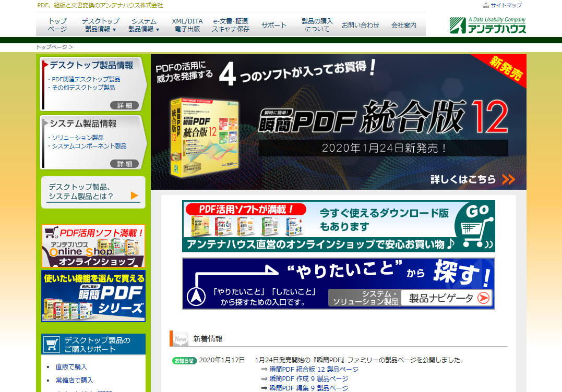Click the shopping cart icon in ご購入サポート header
562x392 pixels.
click(x=51, y=345)
